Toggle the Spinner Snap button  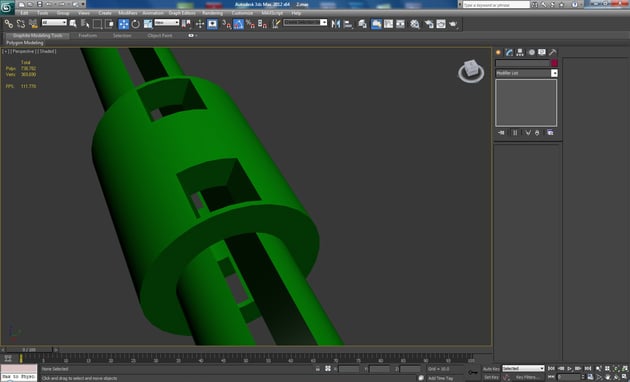click(x=262, y=24)
